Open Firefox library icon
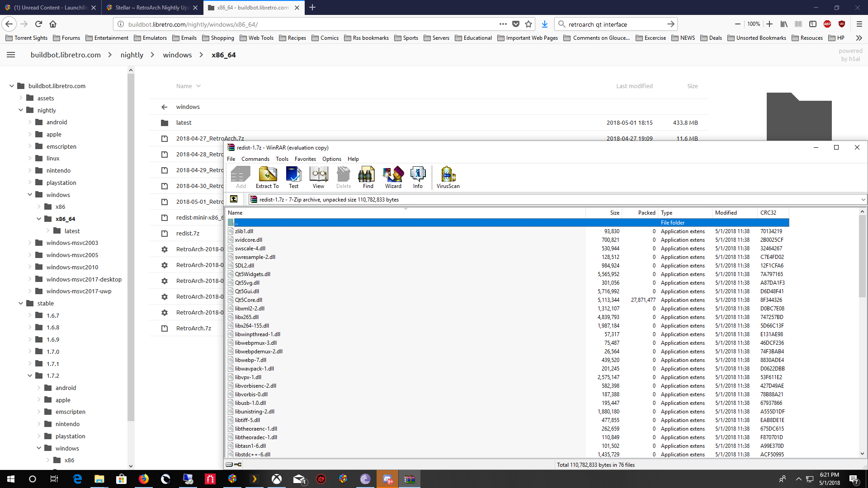 point(784,24)
